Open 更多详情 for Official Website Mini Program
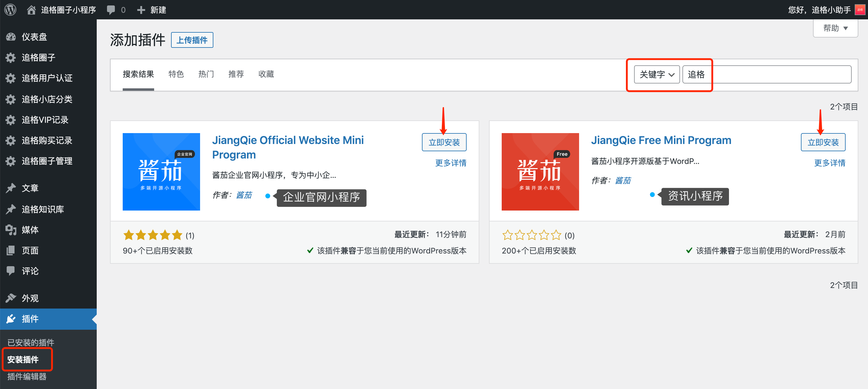This screenshot has width=868, height=389. tap(451, 163)
